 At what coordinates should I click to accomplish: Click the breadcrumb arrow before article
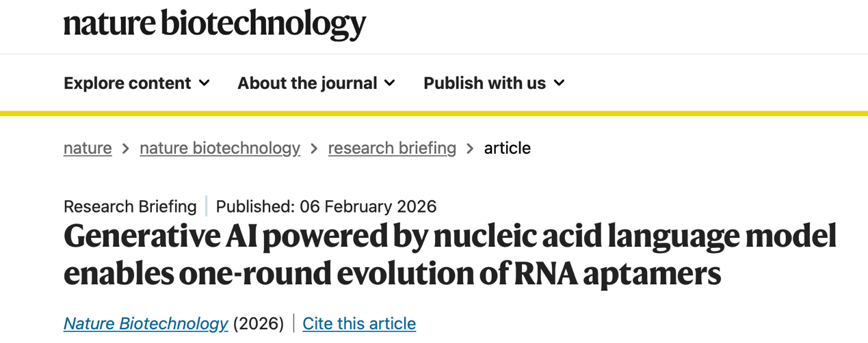[470, 148]
